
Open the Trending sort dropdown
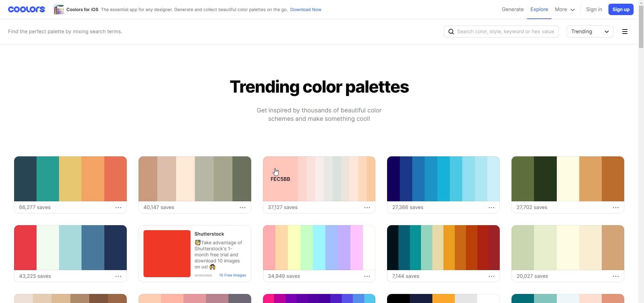(589, 31)
